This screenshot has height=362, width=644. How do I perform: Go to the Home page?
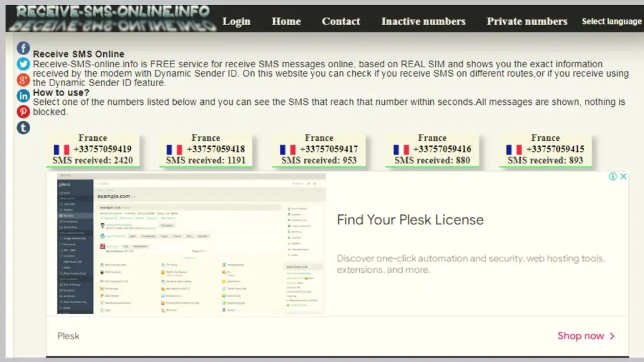286,21
